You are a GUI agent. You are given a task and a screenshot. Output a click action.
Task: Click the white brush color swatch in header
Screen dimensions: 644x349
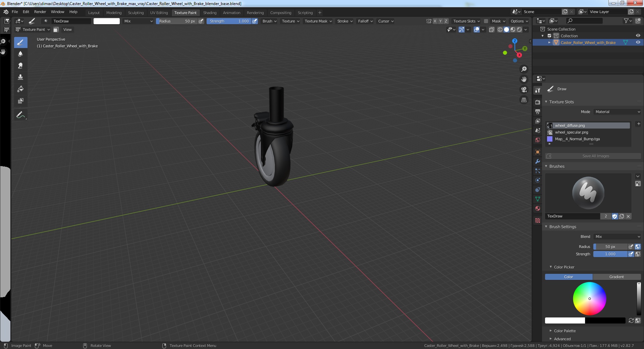pyautogui.click(x=107, y=21)
